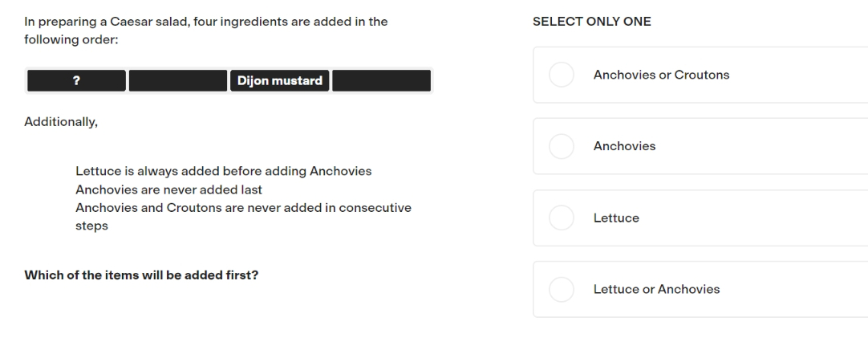Click the bold "Which of the items" question
Screen dimensions: 868x346
[141, 275]
